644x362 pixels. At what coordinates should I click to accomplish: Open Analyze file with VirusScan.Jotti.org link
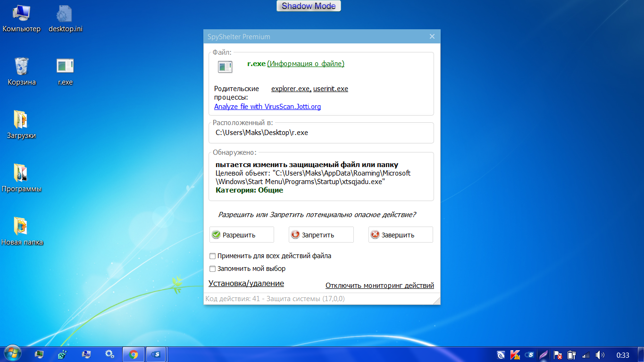click(268, 107)
